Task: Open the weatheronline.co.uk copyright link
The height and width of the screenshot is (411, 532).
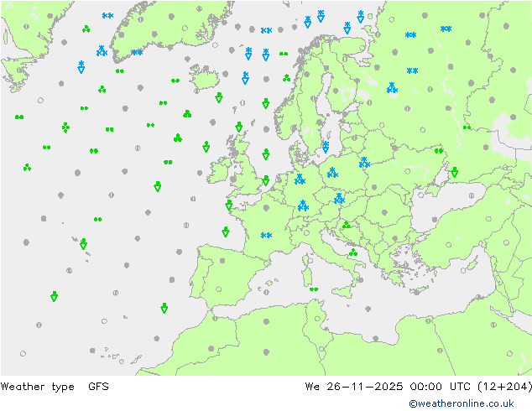Action: coord(462,403)
